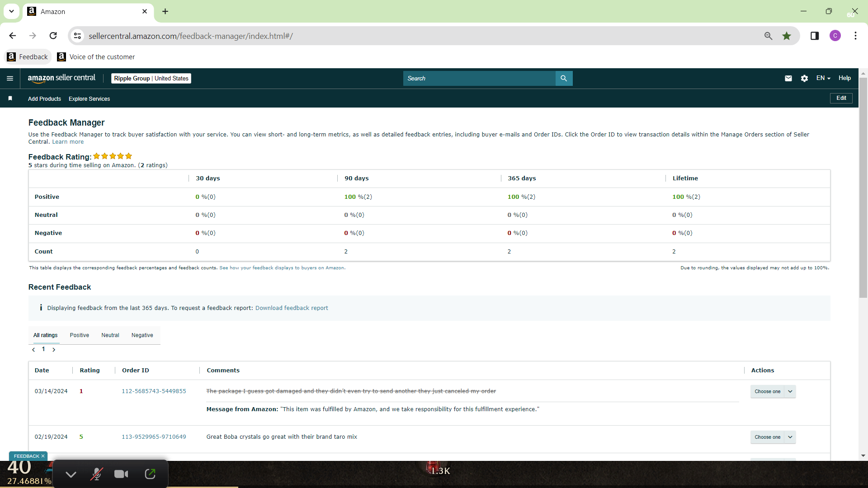Open the Chrome profile avatar
Viewport: 868px width, 488px height.
(835, 36)
